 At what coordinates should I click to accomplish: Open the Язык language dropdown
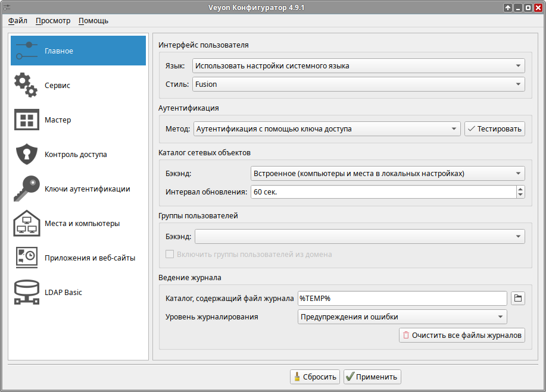tap(358, 66)
